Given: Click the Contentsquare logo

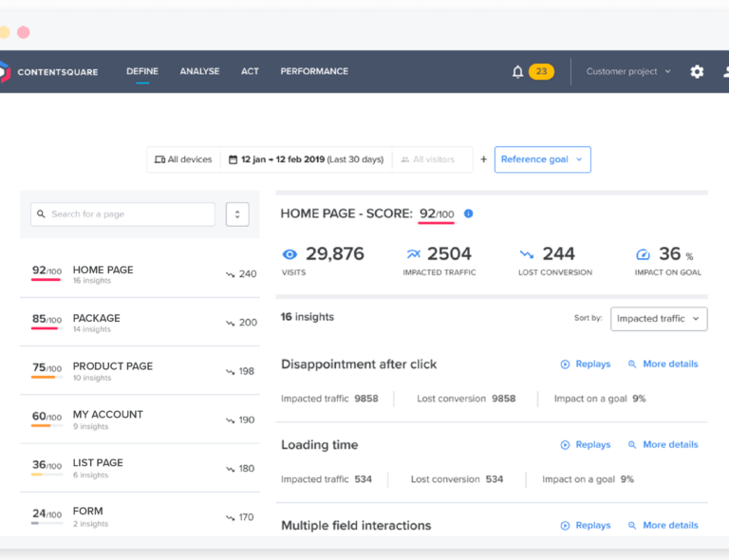Looking at the screenshot, I should pyautogui.click(x=47, y=72).
